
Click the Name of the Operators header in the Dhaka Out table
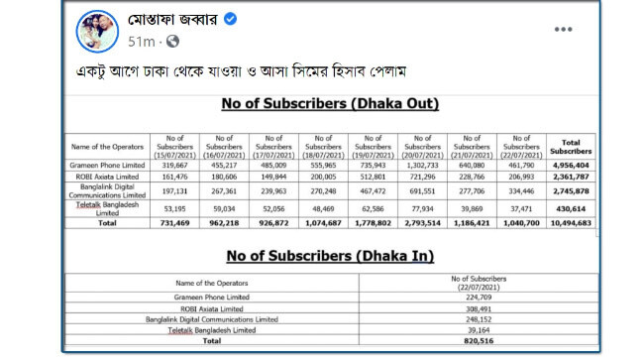point(108,147)
